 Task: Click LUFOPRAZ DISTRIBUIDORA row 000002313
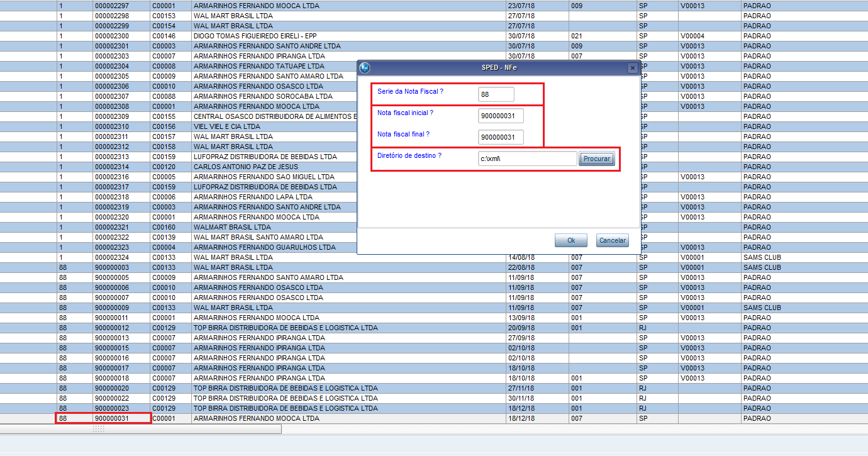(434, 157)
